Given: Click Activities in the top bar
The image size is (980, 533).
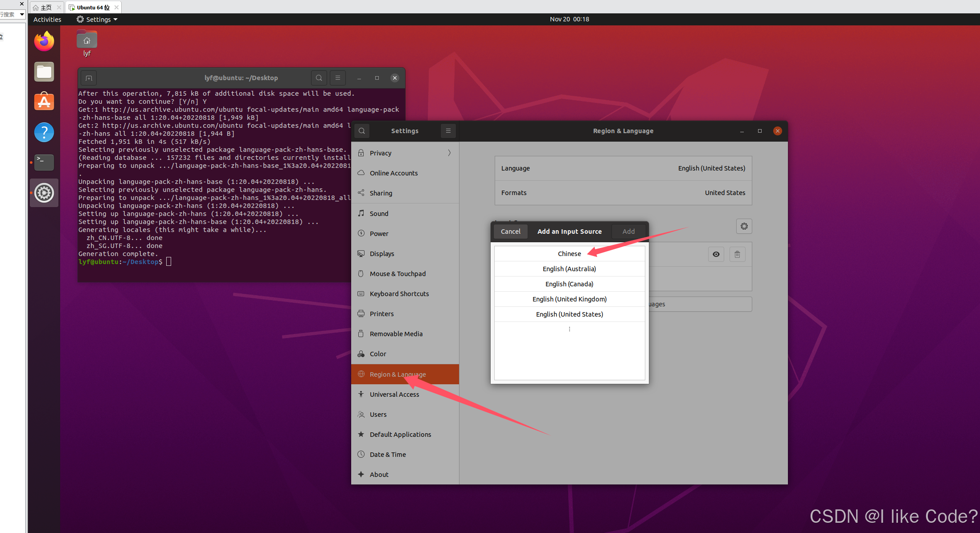Looking at the screenshot, I should [x=47, y=20].
